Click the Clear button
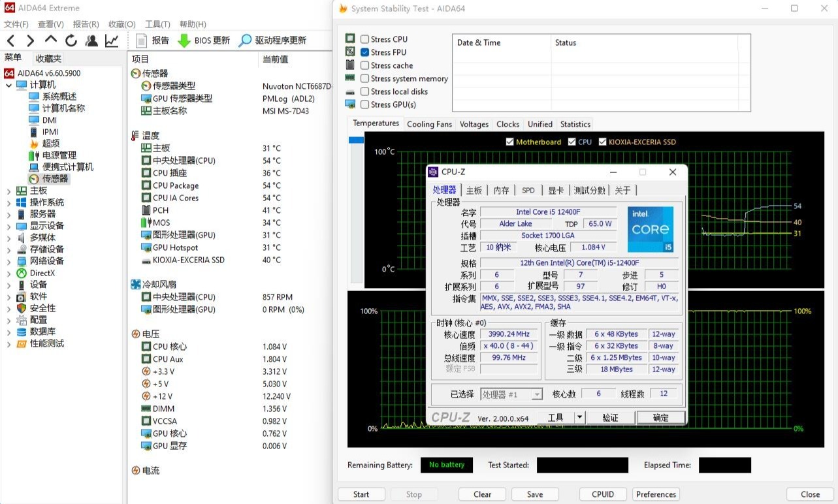This screenshot has height=504, width=838. [x=483, y=494]
